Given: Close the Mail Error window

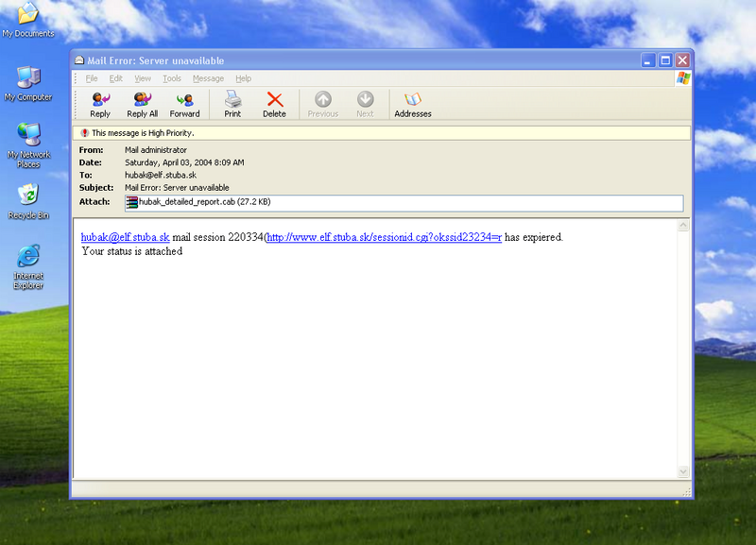Looking at the screenshot, I should (682, 60).
